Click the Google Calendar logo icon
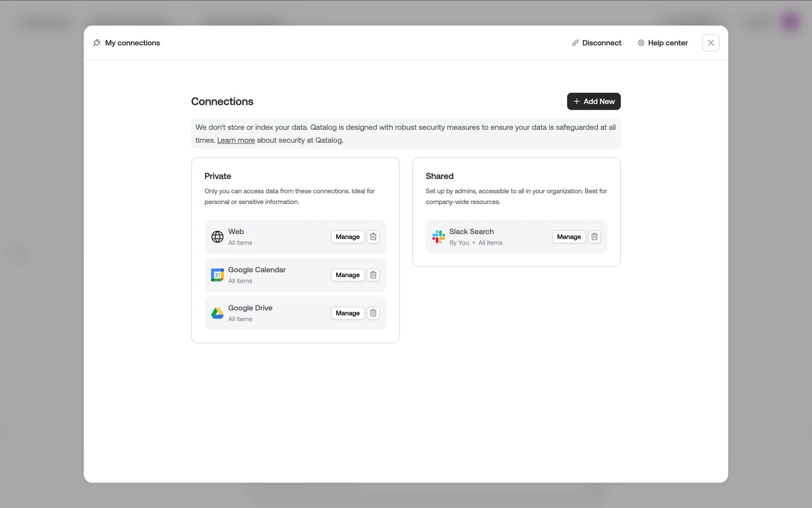 [217, 275]
